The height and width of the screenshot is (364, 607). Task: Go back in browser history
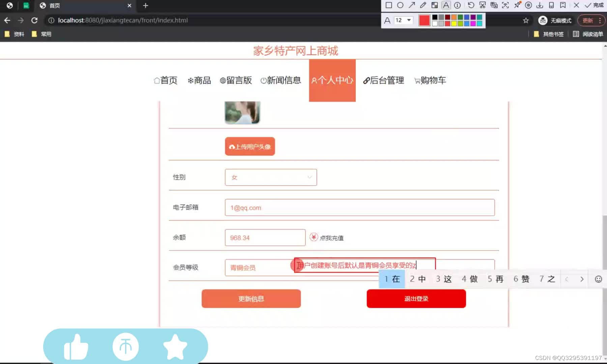(7, 20)
